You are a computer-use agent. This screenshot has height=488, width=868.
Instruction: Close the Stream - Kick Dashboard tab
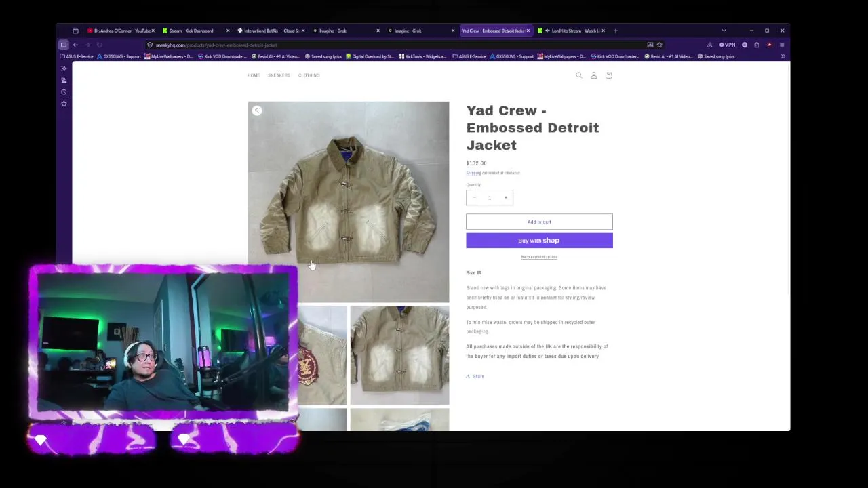pyautogui.click(x=228, y=30)
